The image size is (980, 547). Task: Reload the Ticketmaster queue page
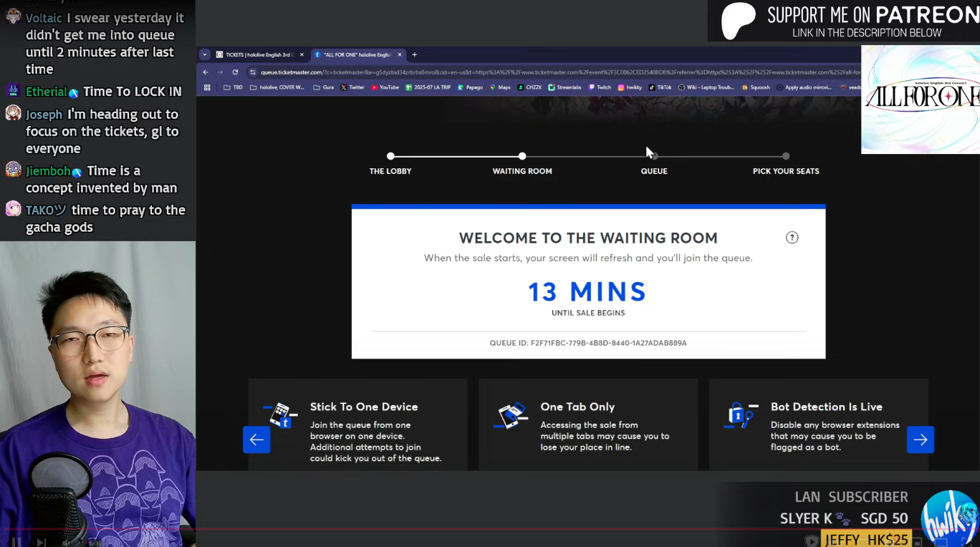[235, 72]
